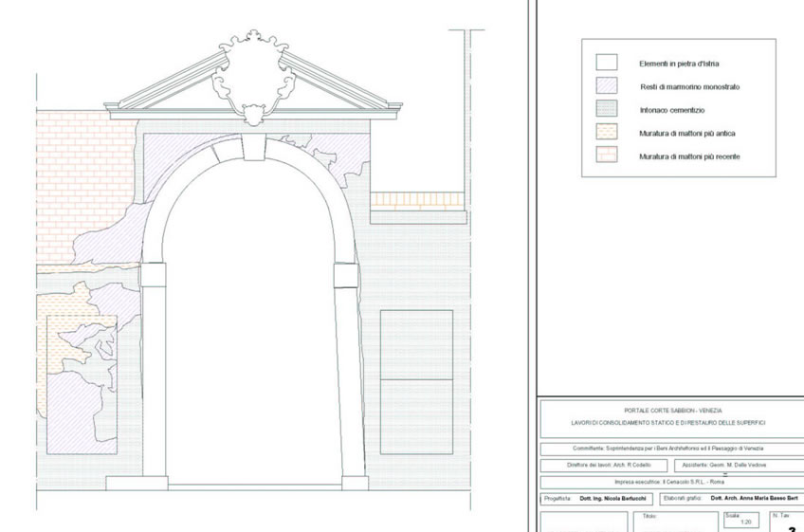
Task: Click the left pillar base plinth
Action: pyautogui.click(x=137, y=483)
